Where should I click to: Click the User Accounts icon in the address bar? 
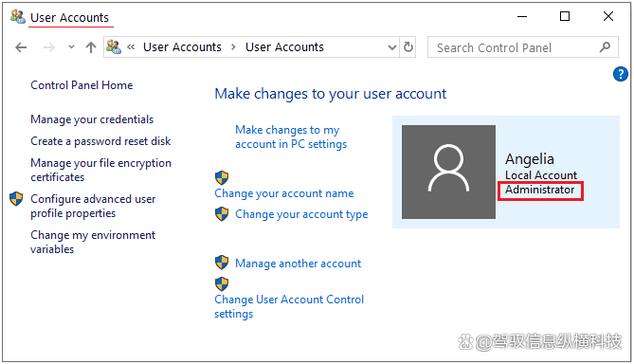114,47
